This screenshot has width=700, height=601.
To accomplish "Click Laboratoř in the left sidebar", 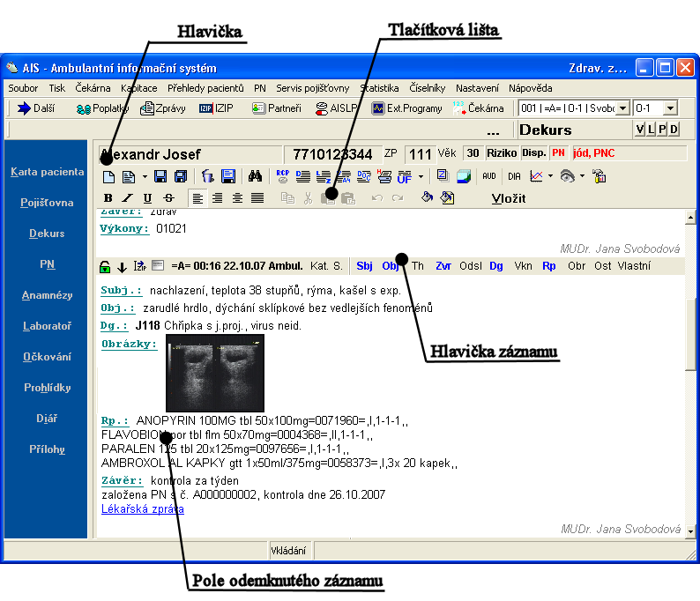I will pyautogui.click(x=47, y=326).
